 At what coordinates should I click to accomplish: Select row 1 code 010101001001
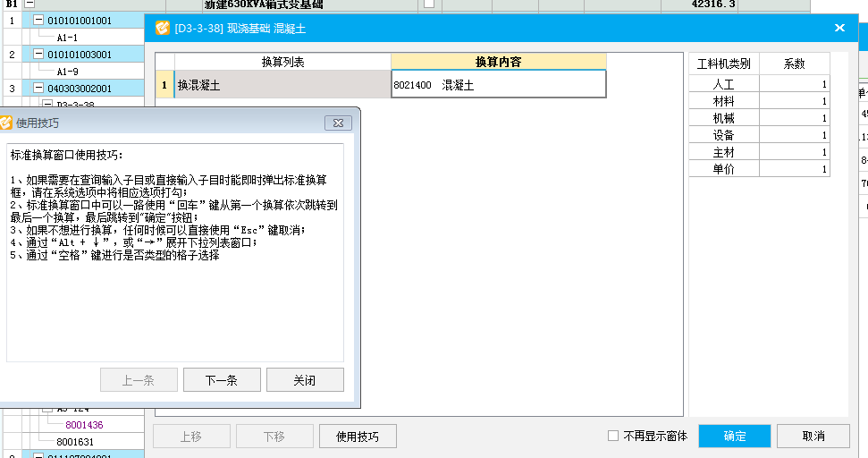[80, 21]
